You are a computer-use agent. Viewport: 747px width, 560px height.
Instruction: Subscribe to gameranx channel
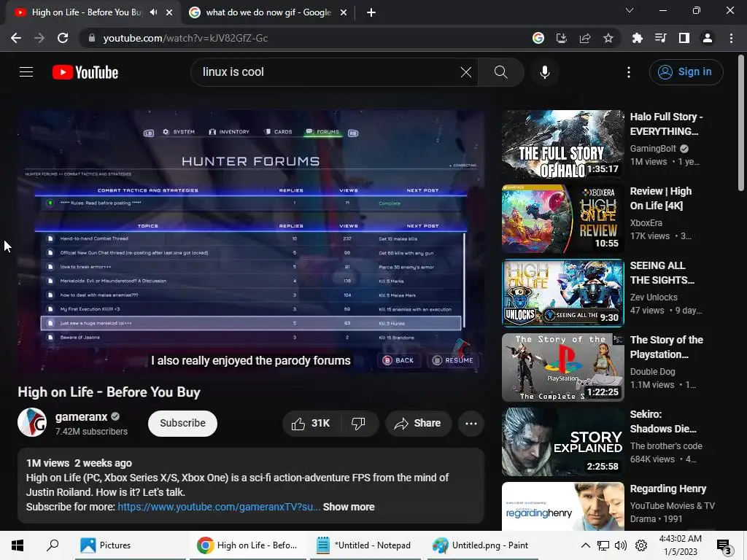click(x=182, y=424)
